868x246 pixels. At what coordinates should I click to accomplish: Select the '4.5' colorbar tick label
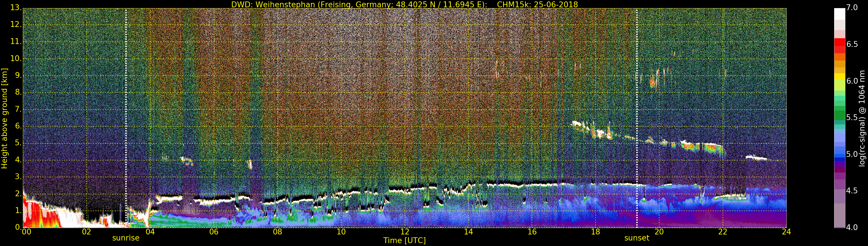pyautogui.click(x=852, y=191)
